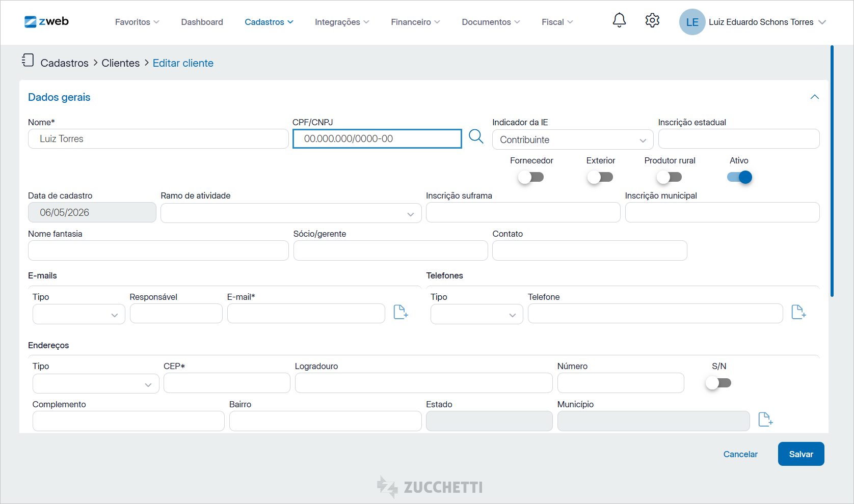This screenshot has height=504, width=854.
Task: Open the Indicador da IE dropdown
Action: [x=573, y=139]
